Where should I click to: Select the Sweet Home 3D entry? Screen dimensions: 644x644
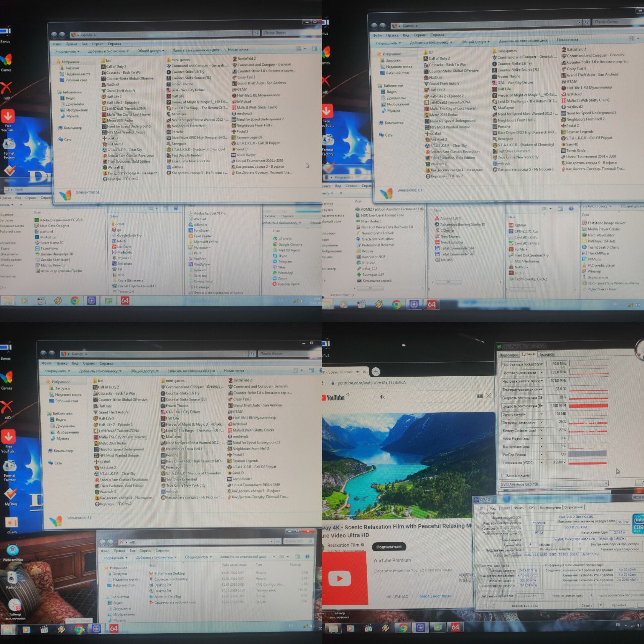(49, 243)
